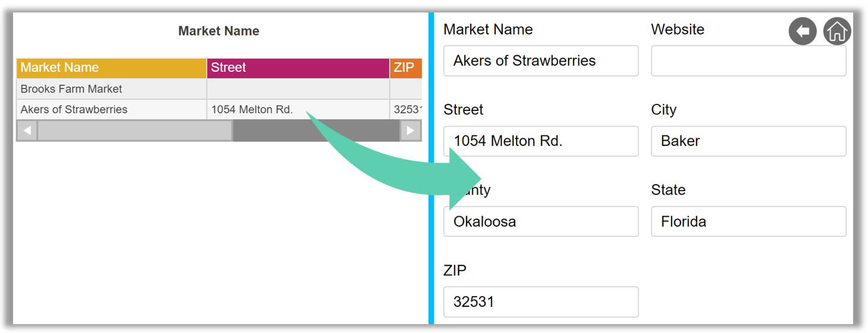Click the back arrow icon
The image size is (868, 333).
pyautogui.click(x=803, y=31)
